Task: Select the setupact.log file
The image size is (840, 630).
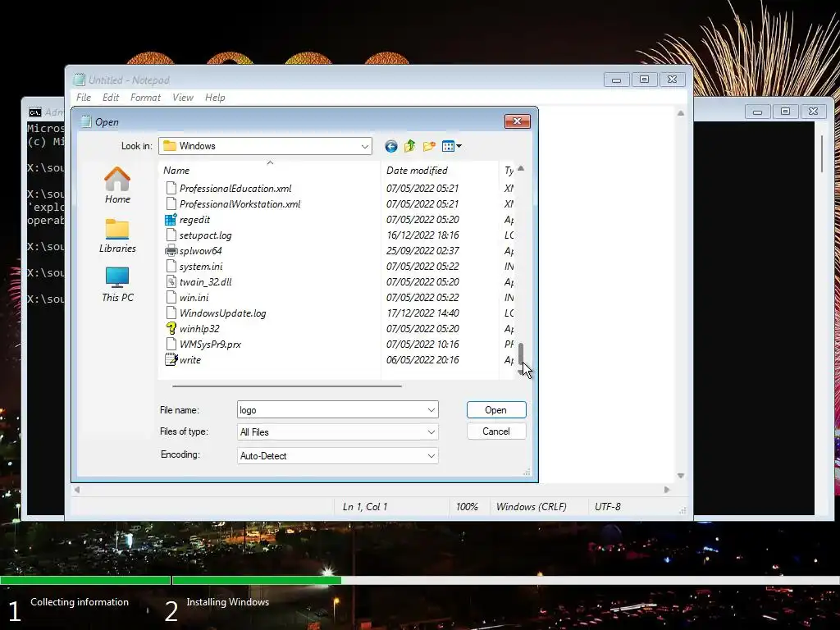Action: (x=199, y=235)
